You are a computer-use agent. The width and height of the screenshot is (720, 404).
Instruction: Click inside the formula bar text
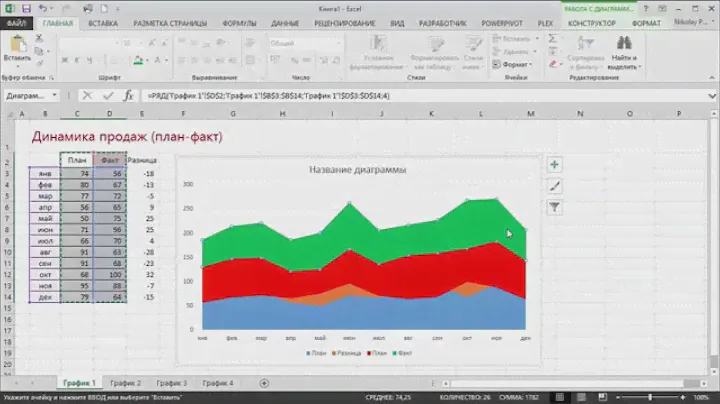click(400, 96)
